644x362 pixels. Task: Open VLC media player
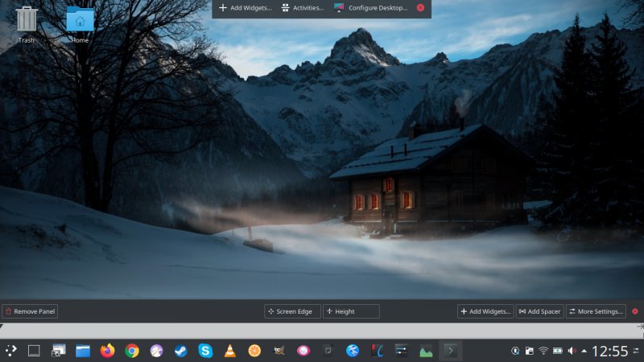tap(230, 351)
